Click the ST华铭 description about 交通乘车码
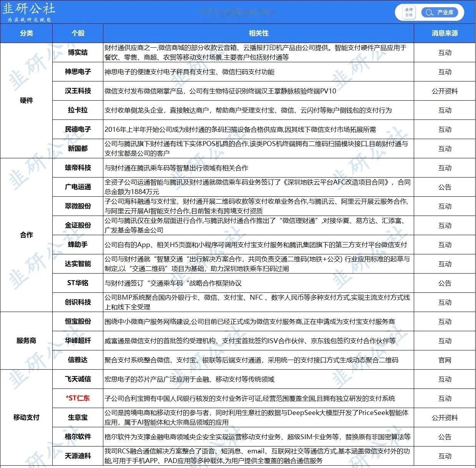476x468 pixels. coord(173,283)
